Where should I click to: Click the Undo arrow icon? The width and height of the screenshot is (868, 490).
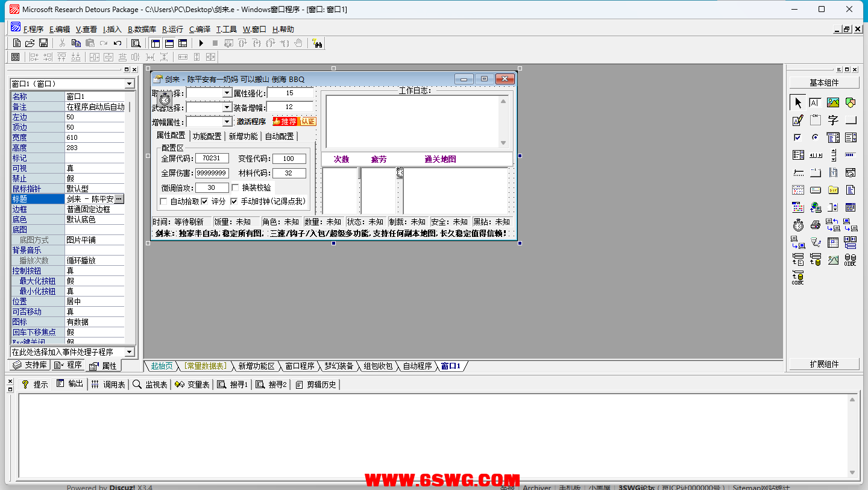click(118, 43)
